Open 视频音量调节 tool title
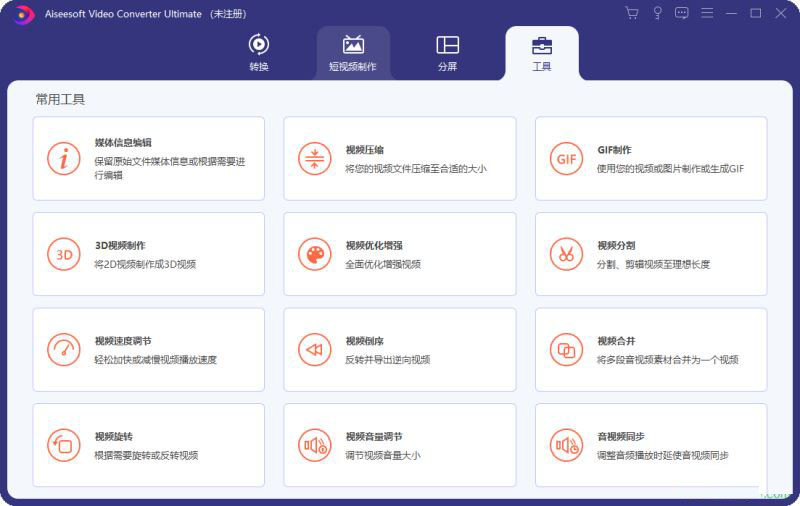 pos(374,436)
